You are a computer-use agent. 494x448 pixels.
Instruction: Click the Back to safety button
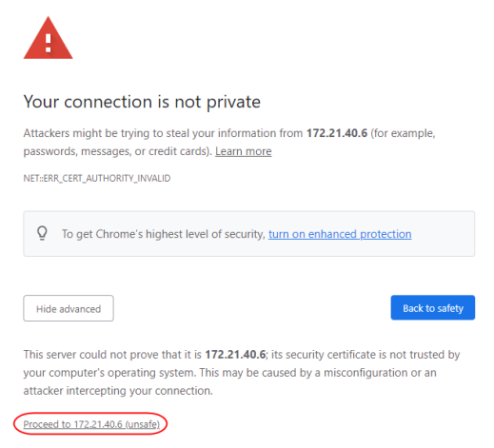433,308
